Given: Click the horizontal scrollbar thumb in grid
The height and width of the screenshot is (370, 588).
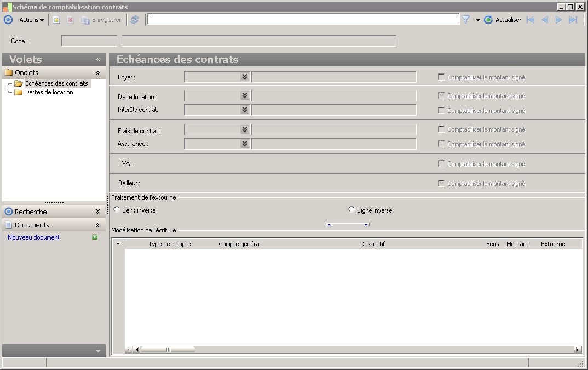Looking at the screenshot, I should (168, 350).
